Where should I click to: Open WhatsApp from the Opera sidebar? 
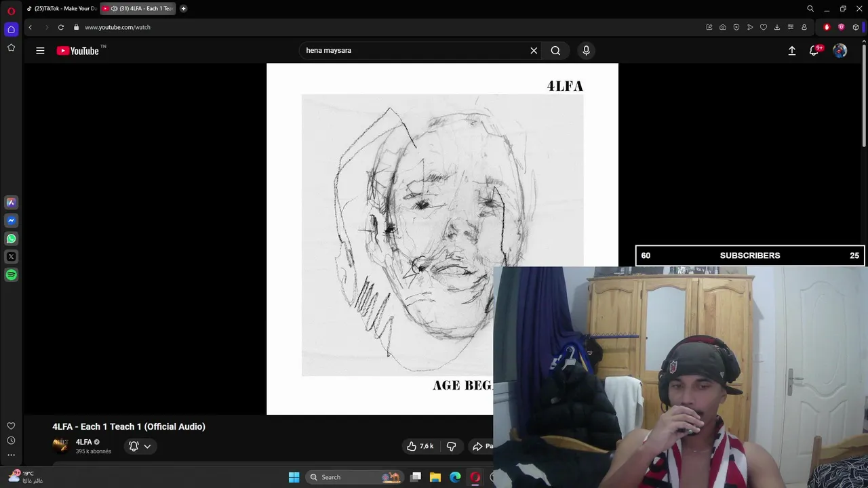11,239
